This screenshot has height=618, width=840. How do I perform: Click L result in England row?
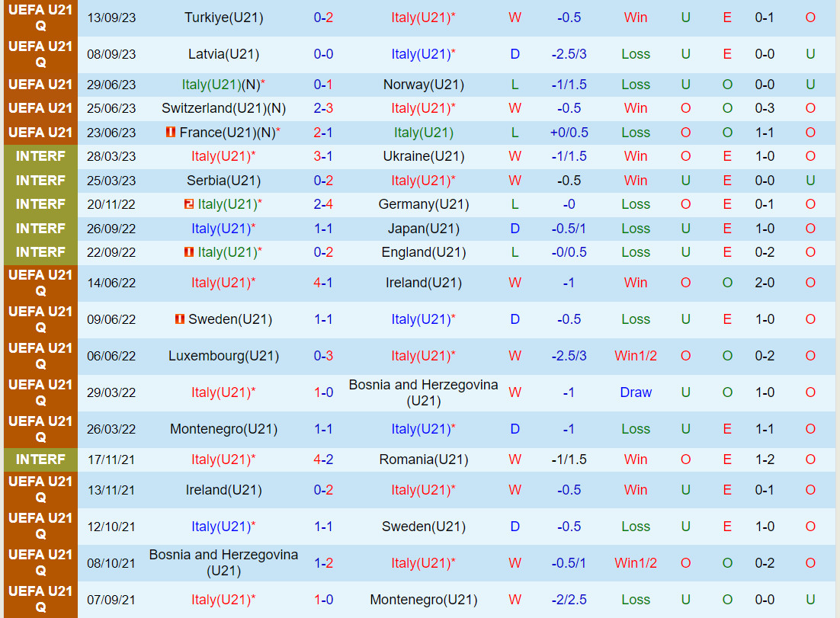click(x=515, y=251)
